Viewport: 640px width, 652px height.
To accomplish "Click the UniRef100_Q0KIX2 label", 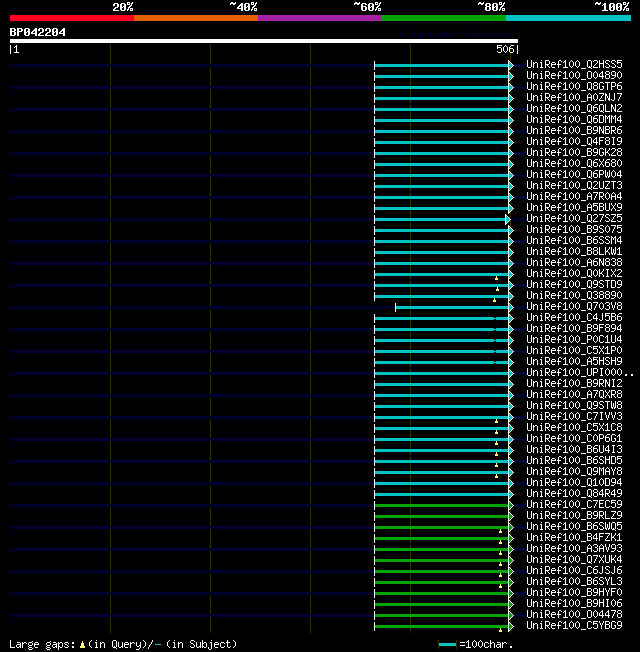I will pyautogui.click(x=574, y=274).
